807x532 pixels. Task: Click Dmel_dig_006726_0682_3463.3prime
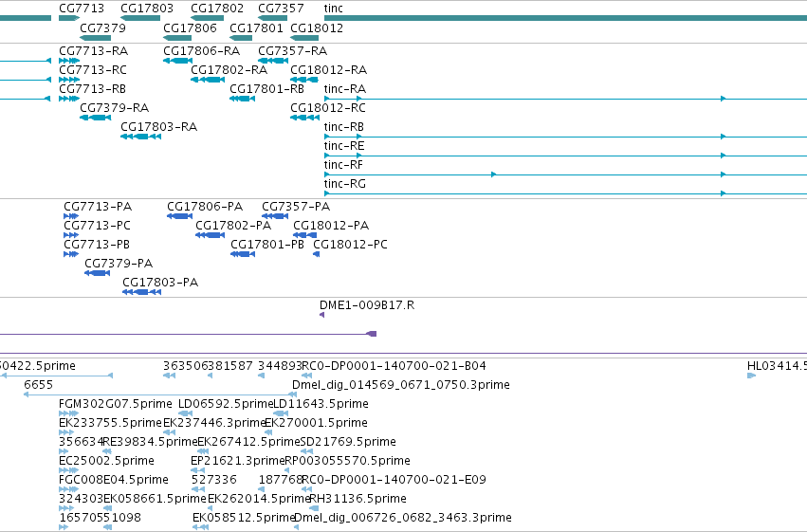[x=297, y=527]
